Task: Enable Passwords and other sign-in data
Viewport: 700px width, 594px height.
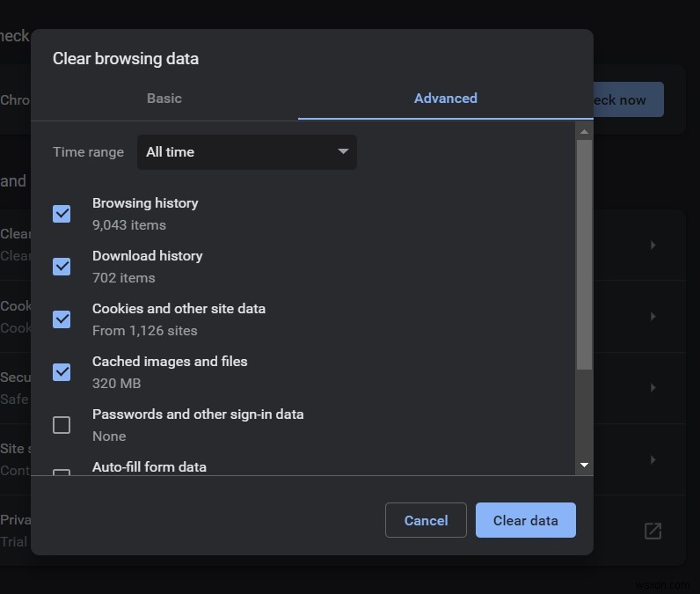Action: click(x=62, y=425)
